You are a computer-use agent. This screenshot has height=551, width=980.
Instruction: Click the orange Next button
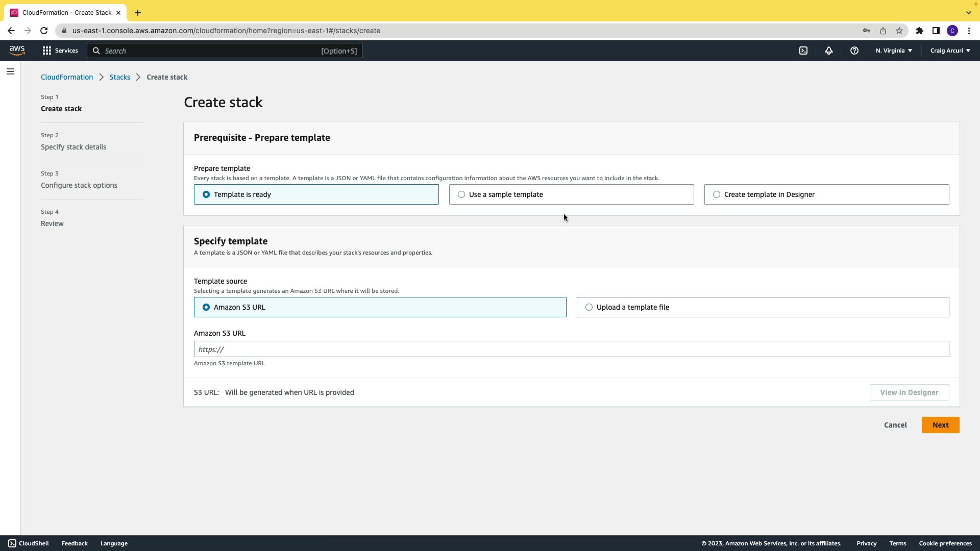pos(940,425)
